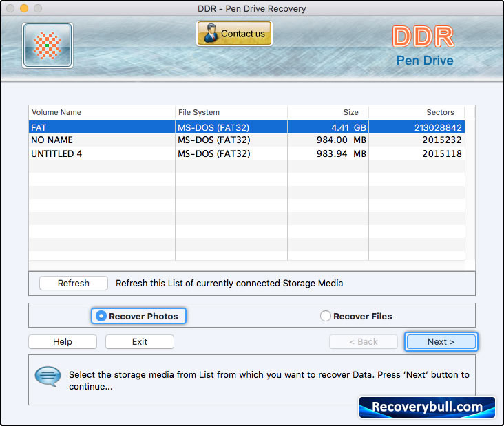Open the Contact us button
Viewport: 504px width, 426px height.
(x=234, y=34)
